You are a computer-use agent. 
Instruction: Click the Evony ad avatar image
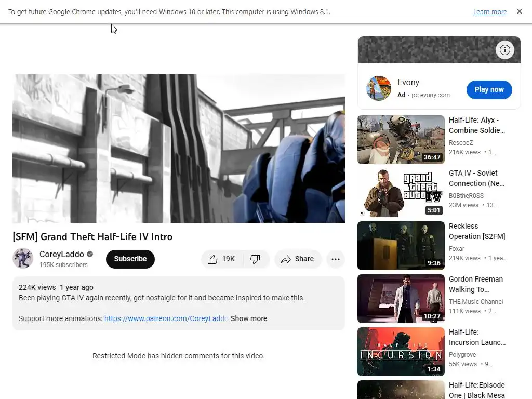click(x=379, y=88)
